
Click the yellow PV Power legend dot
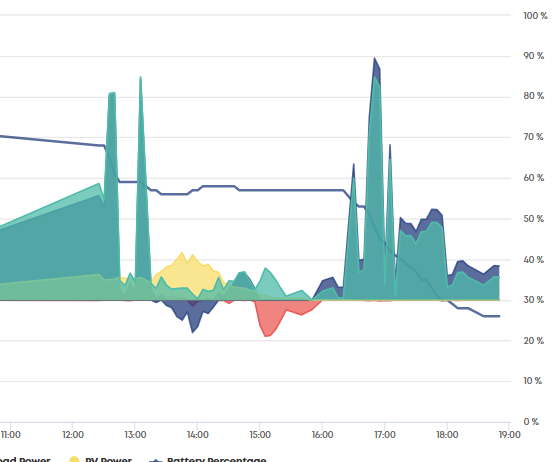pos(74,459)
